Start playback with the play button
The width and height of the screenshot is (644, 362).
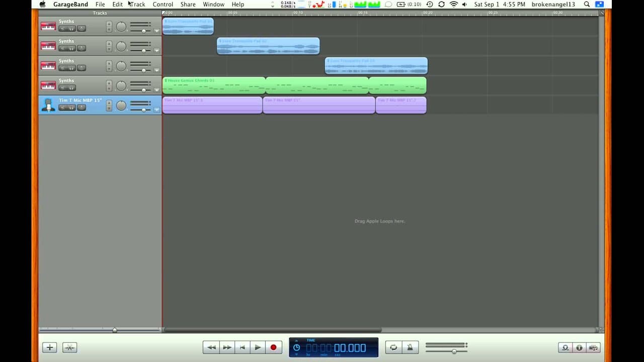tap(258, 347)
